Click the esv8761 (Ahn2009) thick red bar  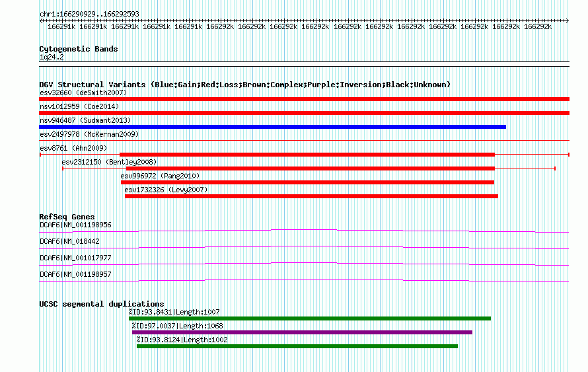307,155
